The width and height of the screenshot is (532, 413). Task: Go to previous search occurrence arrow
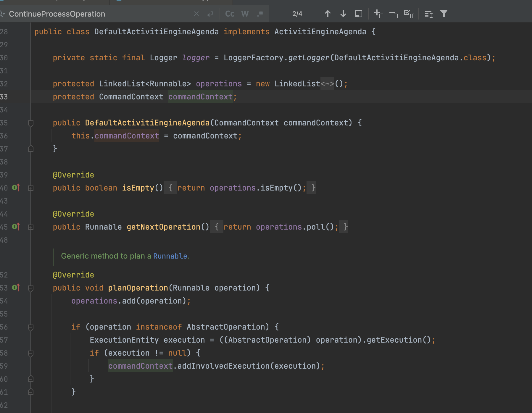coord(328,14)
